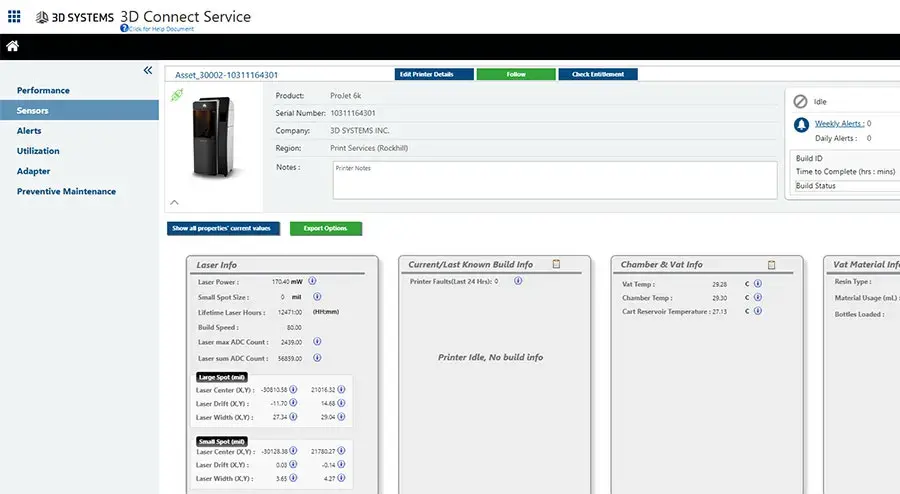The image size is (900, 494).
Task: Click Check Entitlement button
Action: click(x=598, y=74)
